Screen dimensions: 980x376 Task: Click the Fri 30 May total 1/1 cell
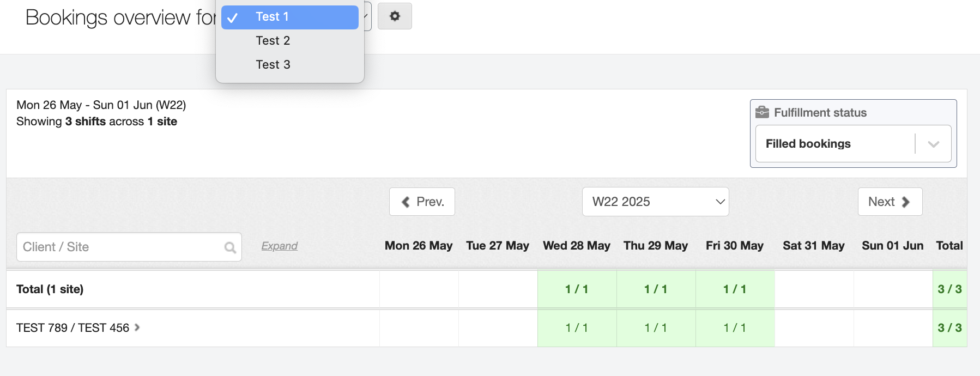[735, 289]
